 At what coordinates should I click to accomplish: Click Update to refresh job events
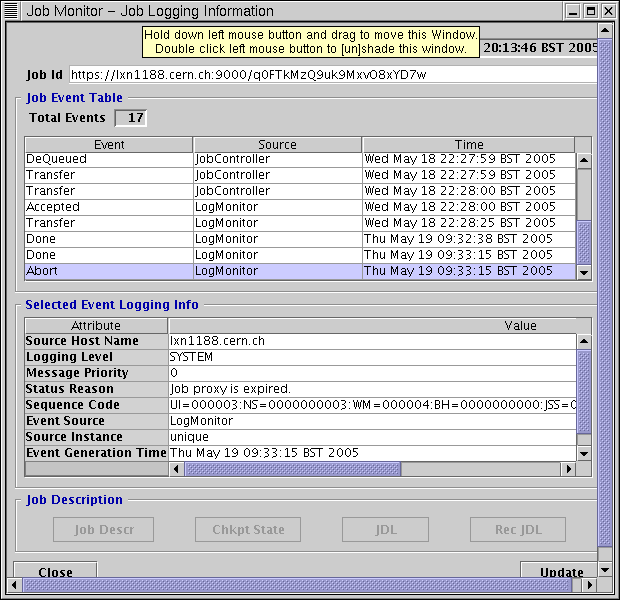(561, 572)
